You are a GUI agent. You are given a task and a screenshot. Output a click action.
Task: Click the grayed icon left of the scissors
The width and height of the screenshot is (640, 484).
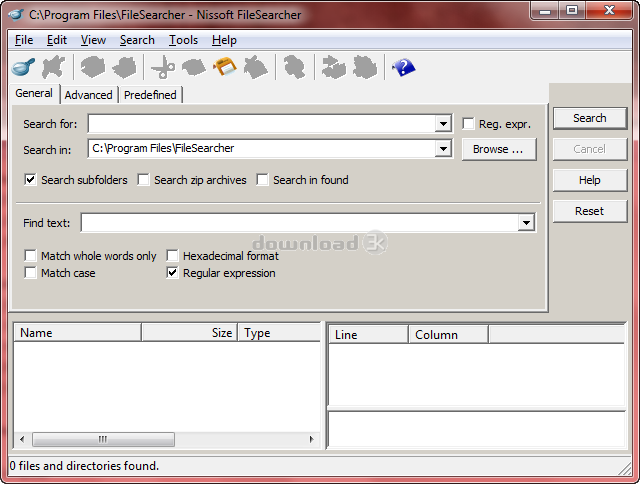[124, 68]
